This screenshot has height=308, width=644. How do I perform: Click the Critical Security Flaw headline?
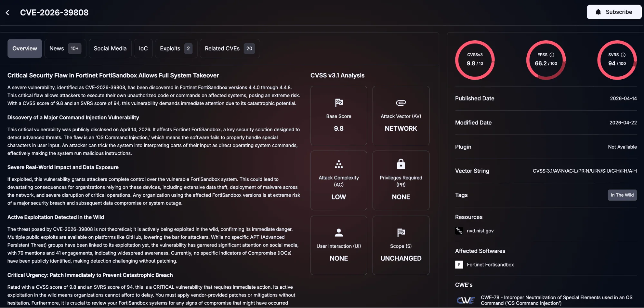pos(113,75)
